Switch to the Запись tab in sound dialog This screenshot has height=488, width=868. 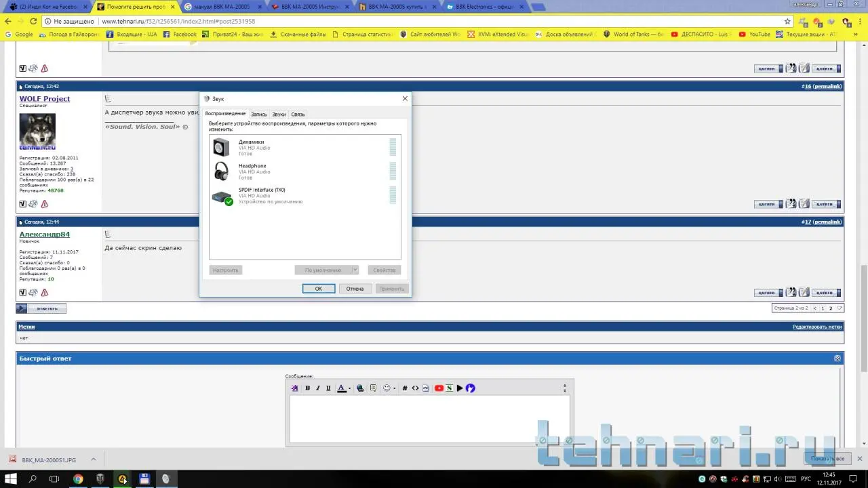pyautogui.click(x=258, y=115)
